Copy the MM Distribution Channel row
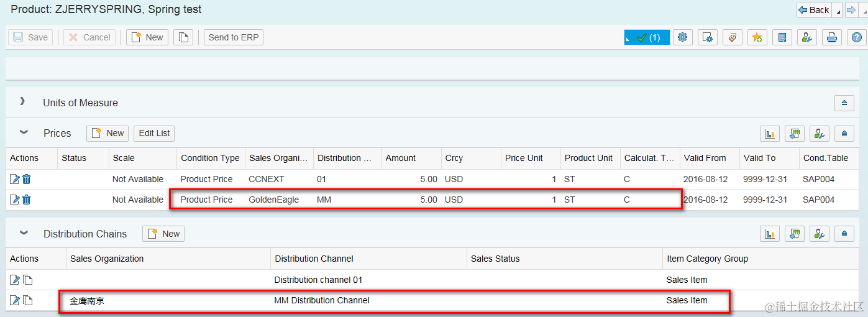The image size is (868, 317). coord(28,300)
